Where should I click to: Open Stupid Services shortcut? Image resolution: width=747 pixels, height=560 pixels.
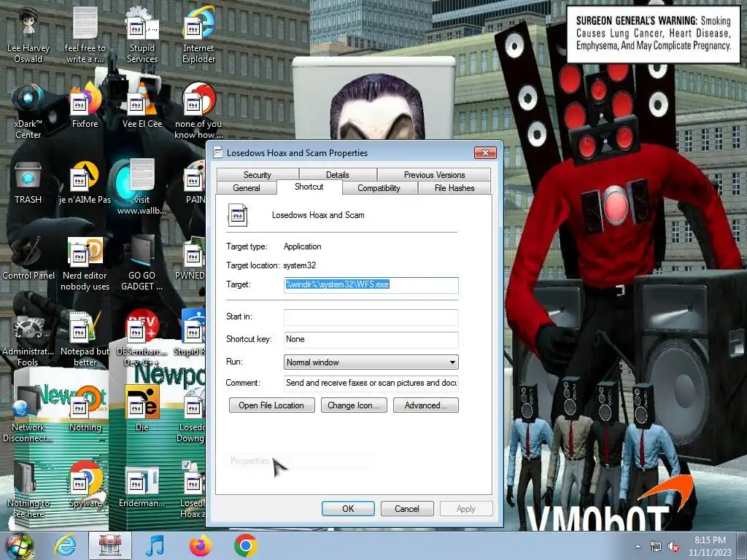(x=142, y=34)
